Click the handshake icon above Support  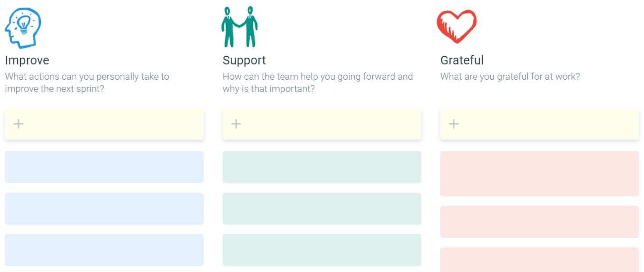[239, 27]
